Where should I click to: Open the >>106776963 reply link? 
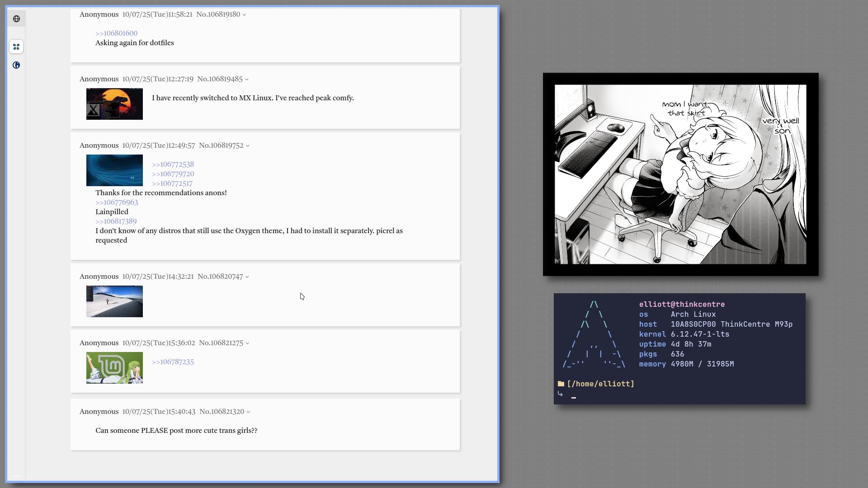point(117,202)
